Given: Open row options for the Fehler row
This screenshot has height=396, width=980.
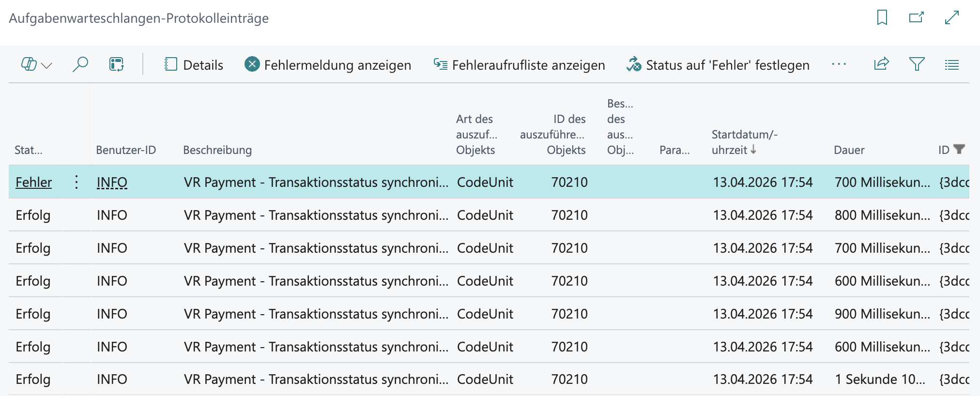Looking at the screenshot, I should point(77,182).
